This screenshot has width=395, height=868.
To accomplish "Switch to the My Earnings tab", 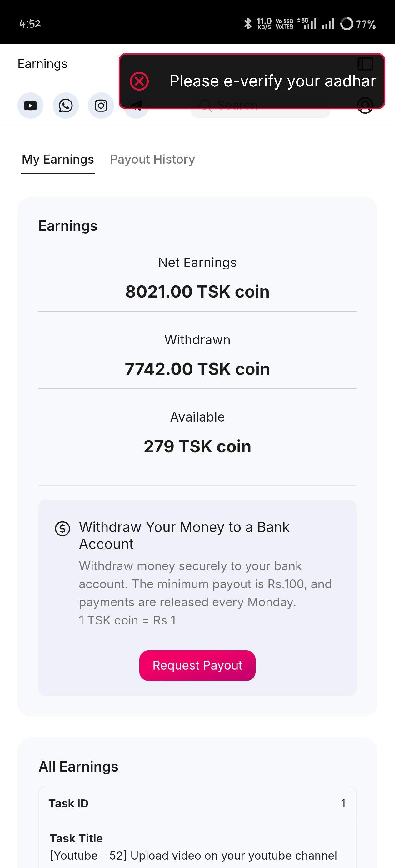I will coord(58,159).
